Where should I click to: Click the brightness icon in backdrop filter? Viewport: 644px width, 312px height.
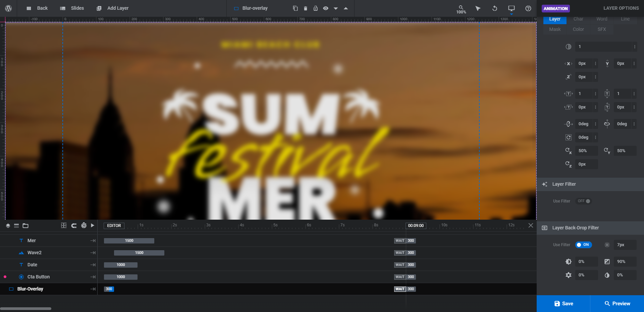[x=569, y=262]
